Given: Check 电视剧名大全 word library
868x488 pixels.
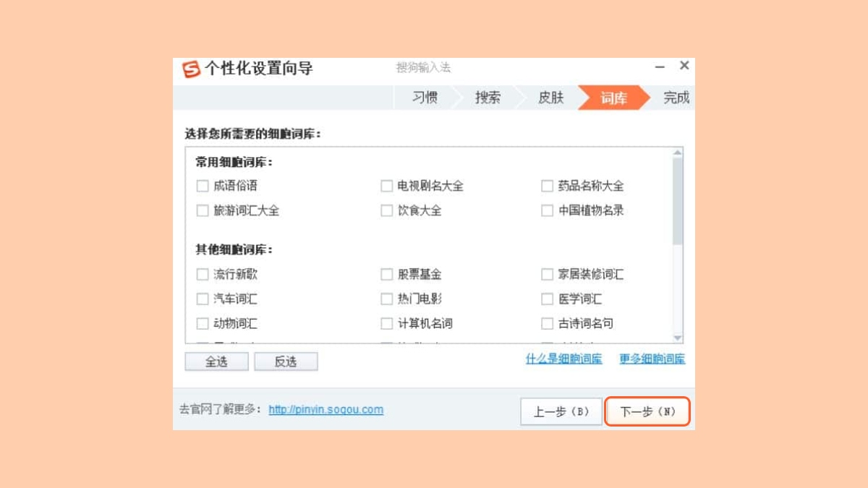Looking at the screenshot, I should point(386,186).
